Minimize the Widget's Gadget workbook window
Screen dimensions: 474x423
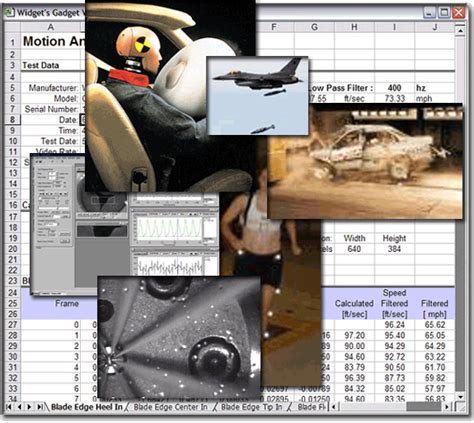[429, 13]
